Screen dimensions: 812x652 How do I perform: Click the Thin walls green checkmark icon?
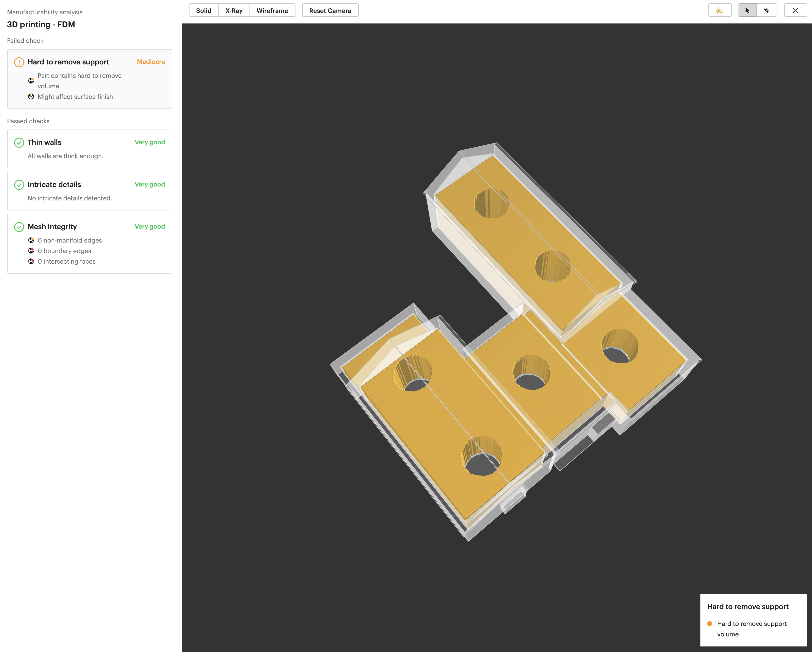pyautogui.click(x=19, y=142)
